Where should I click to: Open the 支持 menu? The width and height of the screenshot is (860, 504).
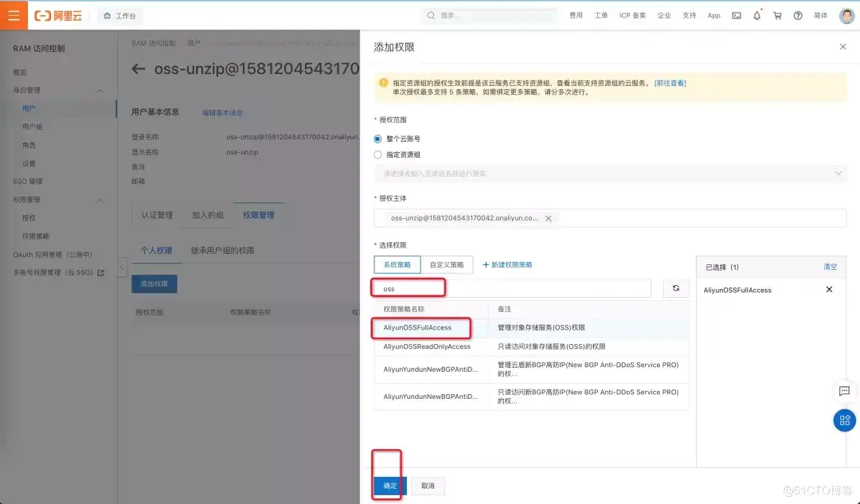tap(689, 15)
